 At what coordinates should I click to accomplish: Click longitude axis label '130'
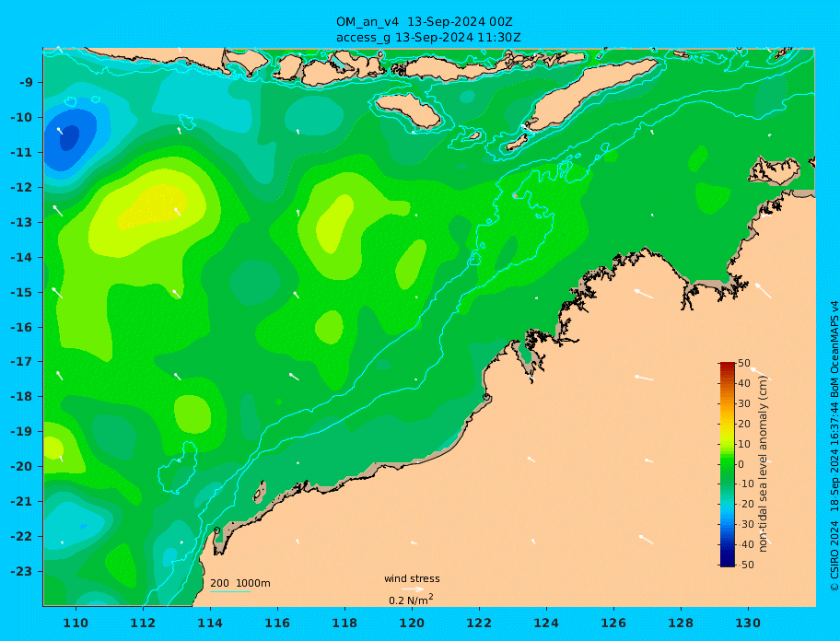coord(748,623)
